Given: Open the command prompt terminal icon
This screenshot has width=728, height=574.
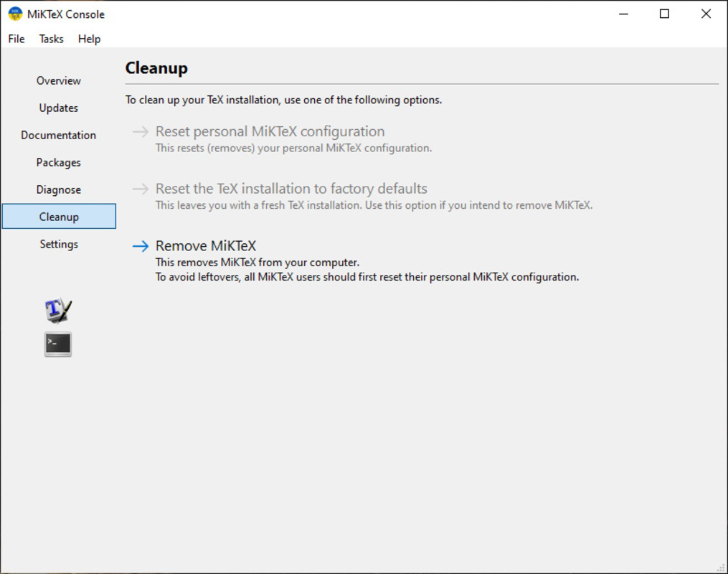Looking at the screenshot, I should [x=58, y=344].
